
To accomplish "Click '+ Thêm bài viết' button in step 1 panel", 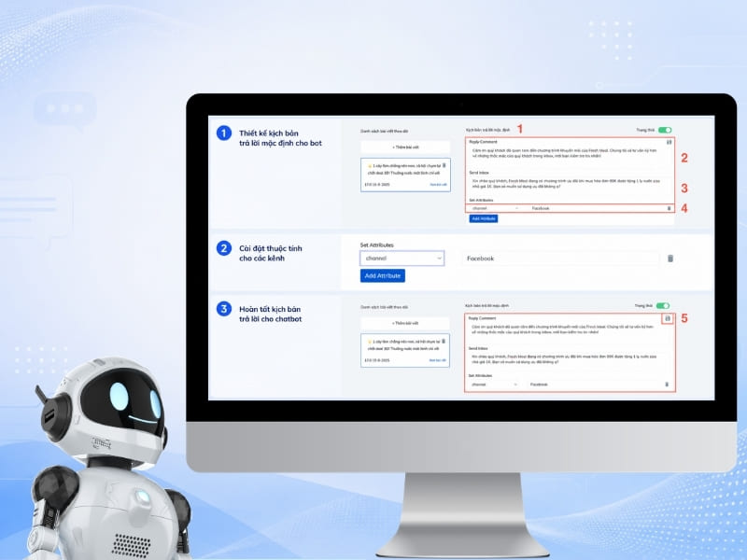I will point(405,147).
